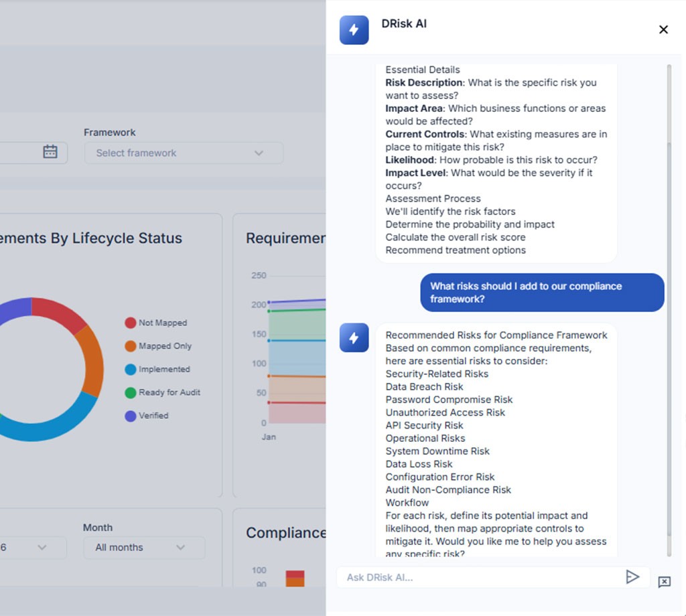The image size is (686, 616).
Task: Click the 'Current Controls' bold label
Action: (425, 134)
